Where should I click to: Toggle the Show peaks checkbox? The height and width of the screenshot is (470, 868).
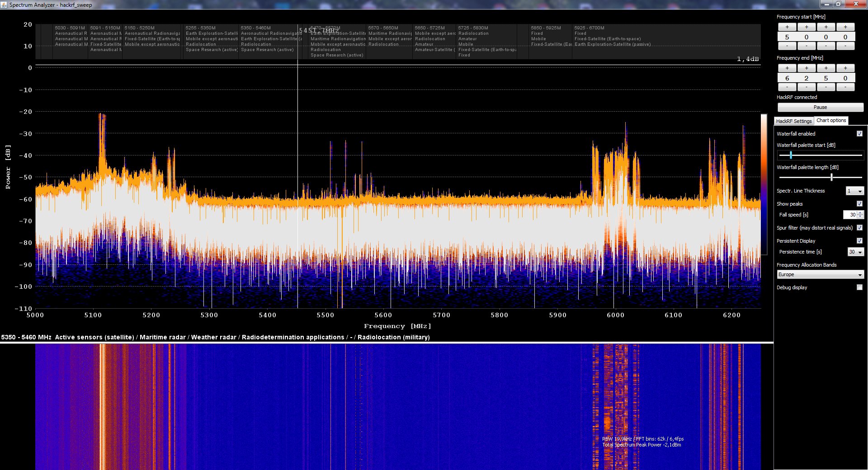coord(859,204)
